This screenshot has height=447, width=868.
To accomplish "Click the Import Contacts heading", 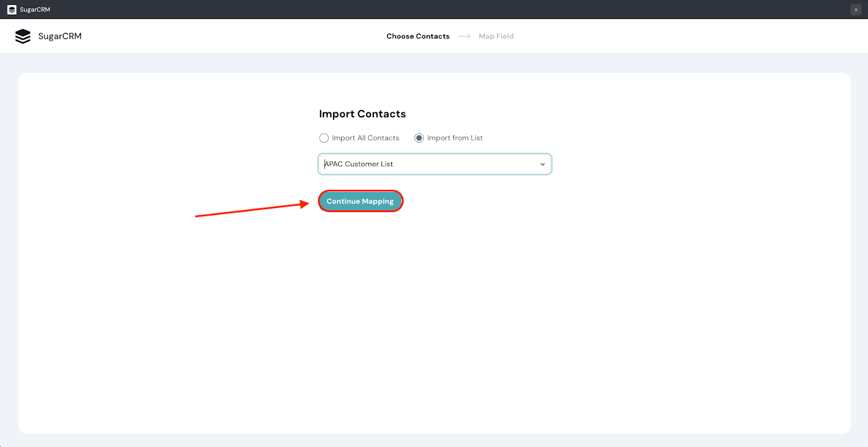I will click(x=362, y=114).
